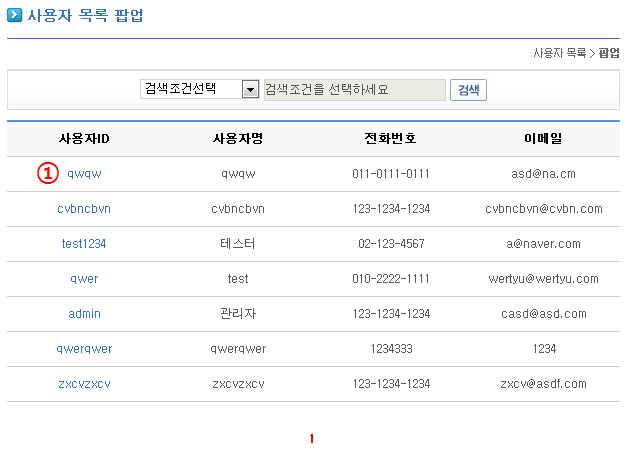This screenshot has height=455, width=630.
Task: Focus the search condition text field
Action: (x=353, y=90)
